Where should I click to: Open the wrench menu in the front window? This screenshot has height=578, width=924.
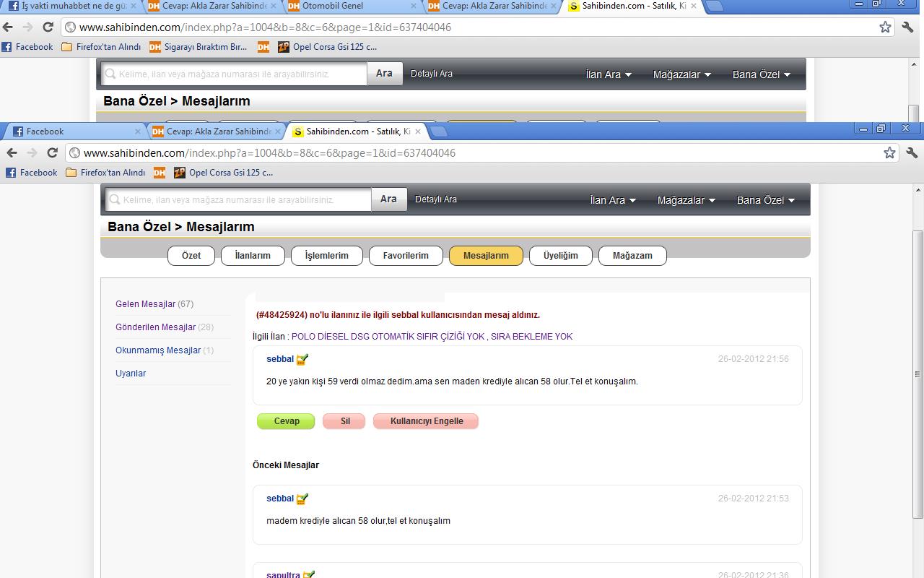(911, 152)
